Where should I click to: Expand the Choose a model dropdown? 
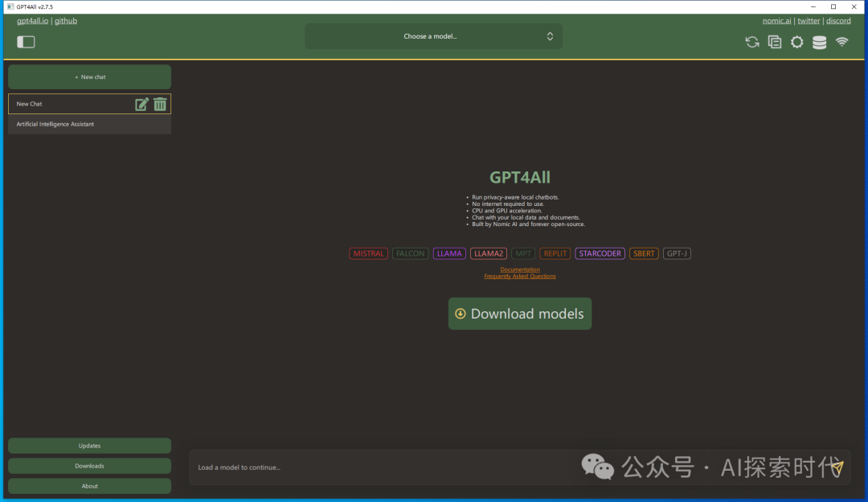coord(433,36)
